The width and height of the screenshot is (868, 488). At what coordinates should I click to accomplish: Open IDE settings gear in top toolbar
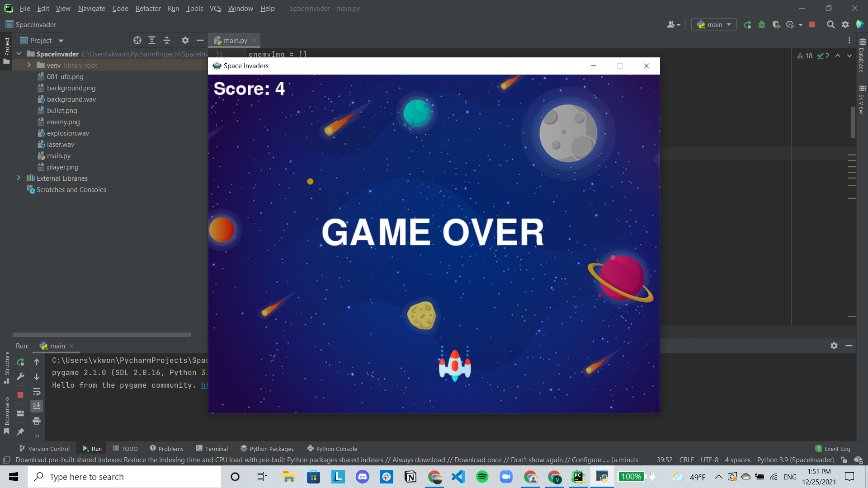845,25
